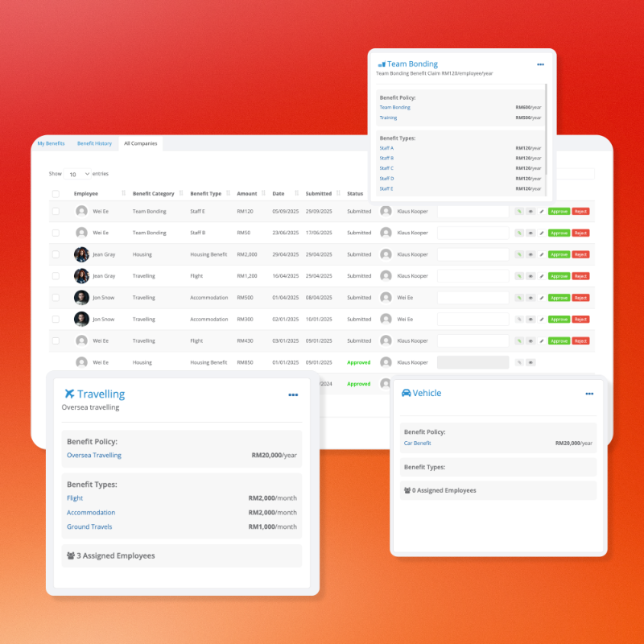Image resolution: width=644 pixels, height=644 pixels.
Task: Edit Jean Gray's RM1,200 Flight claim
Action: (542, 276)
